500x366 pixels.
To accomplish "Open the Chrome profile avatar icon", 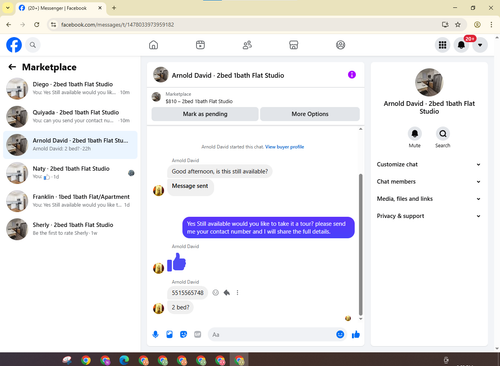I will click(477, 25).
